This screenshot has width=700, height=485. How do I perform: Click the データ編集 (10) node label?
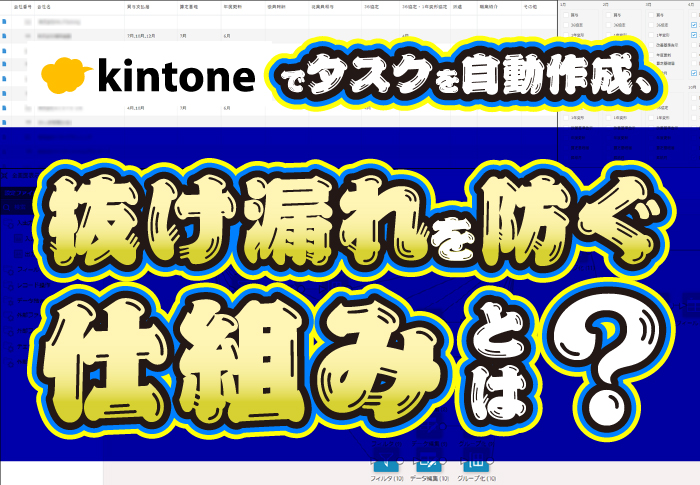click(x=429, y=478)
